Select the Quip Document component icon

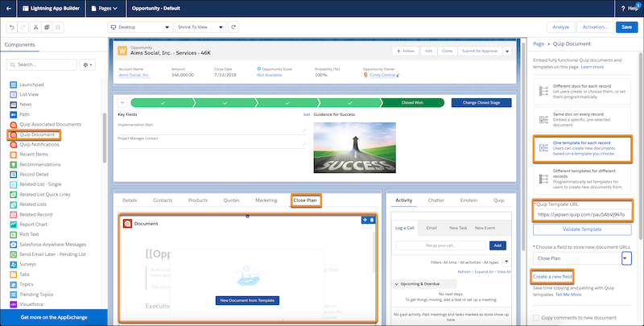(13, 134)
